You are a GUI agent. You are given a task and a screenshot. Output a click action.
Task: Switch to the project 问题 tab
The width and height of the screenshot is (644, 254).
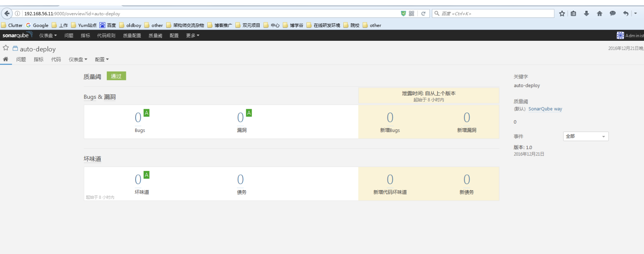(x=21, y=59)
